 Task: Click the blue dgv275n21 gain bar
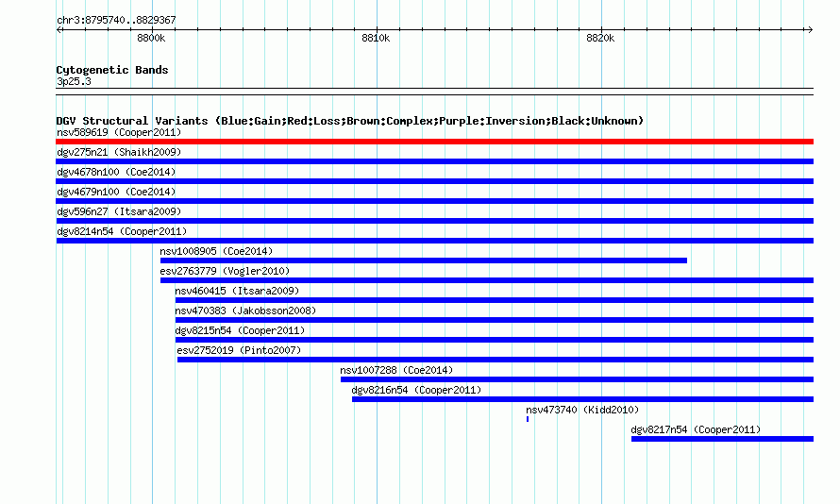click(x=434, y=161)
